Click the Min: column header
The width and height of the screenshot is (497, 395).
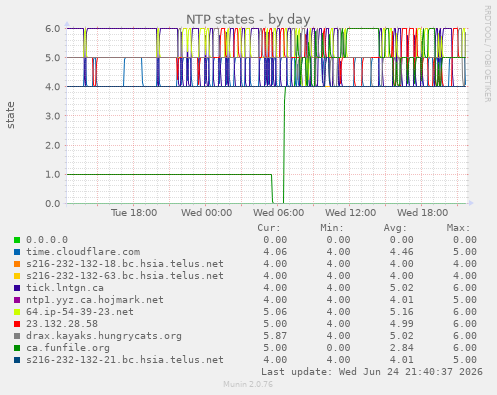pos(332,228)
